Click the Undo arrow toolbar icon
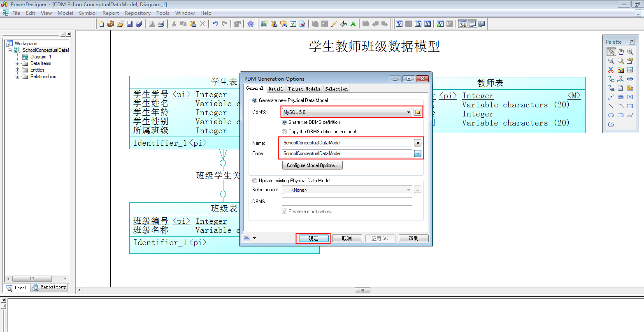The height and width of the screenshot is (332, 644). 215,24
